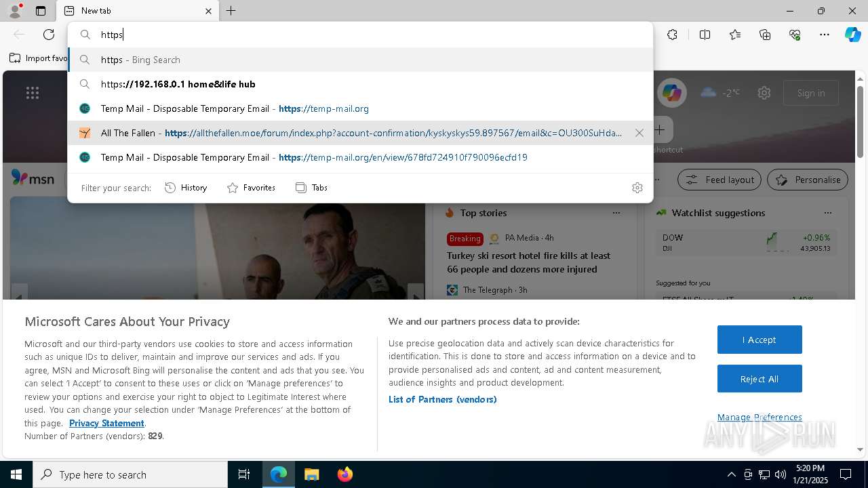Image resolution: width=868 pixels, height=488 pixels.
Task: Open the tab actions menu icon
Action: 41,11
